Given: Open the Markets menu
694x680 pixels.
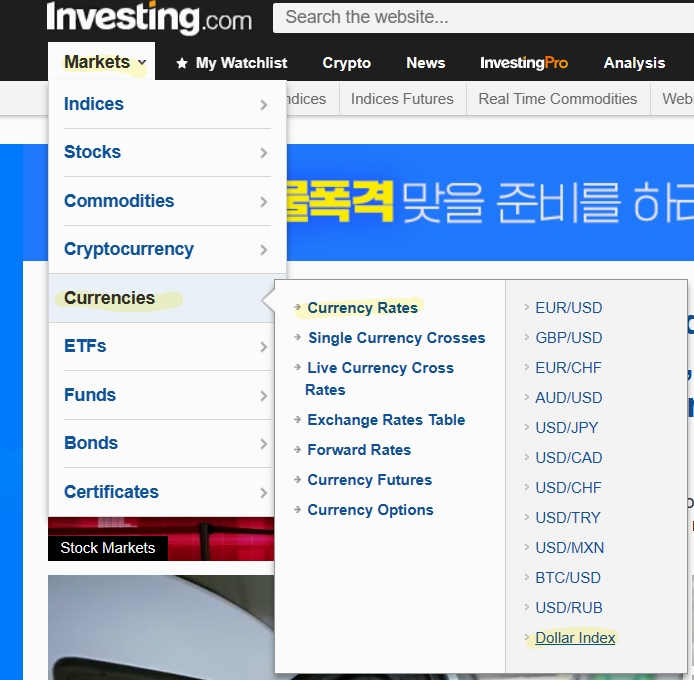Looking at the screenshot, I should [101, 62].
